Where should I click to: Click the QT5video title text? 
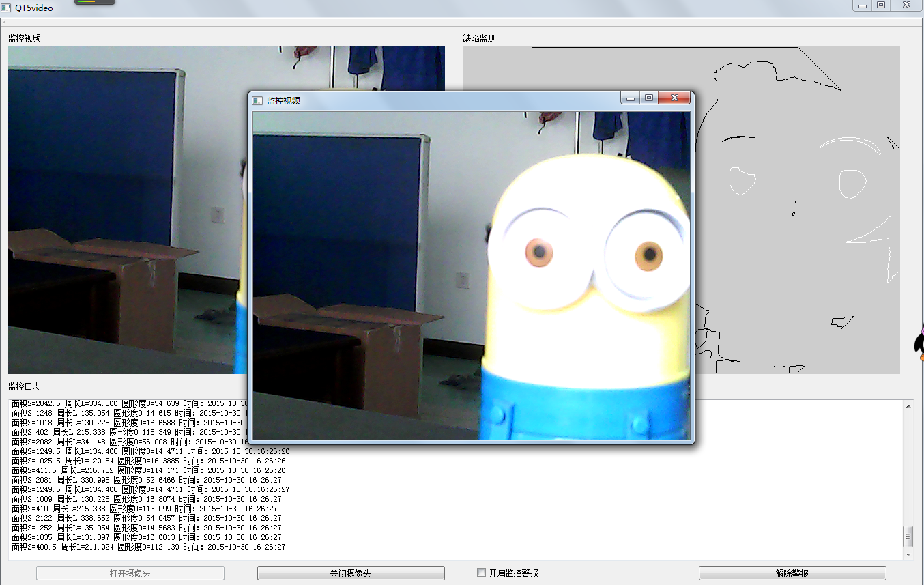tap(34, 8)
